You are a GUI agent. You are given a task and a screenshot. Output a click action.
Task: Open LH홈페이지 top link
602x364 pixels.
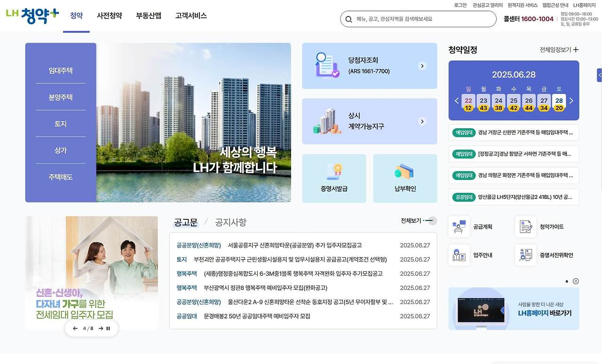(x=584, y=5)
